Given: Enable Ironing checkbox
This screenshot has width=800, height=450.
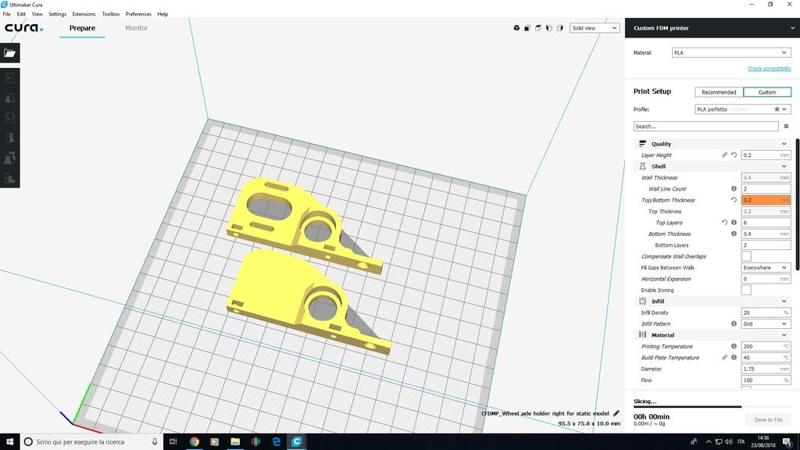Looking at the screenshot, I should click(x=746, y=290).
